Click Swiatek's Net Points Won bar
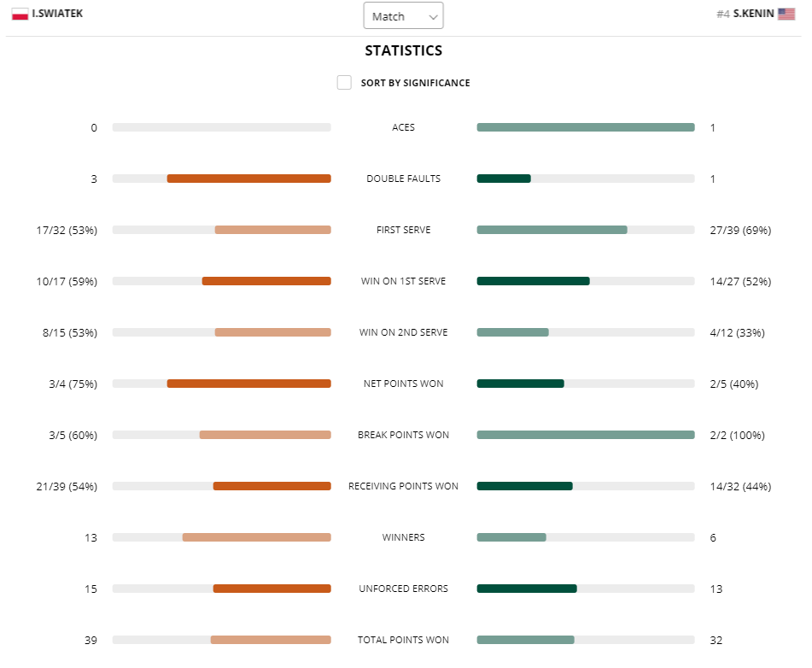The image size is (812, 668). pos(248,384)
